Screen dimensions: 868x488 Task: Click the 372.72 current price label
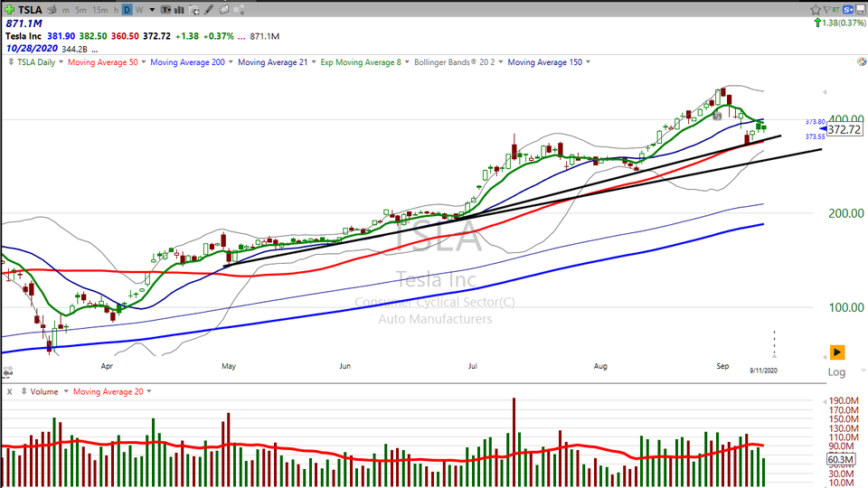click(844, 129)
